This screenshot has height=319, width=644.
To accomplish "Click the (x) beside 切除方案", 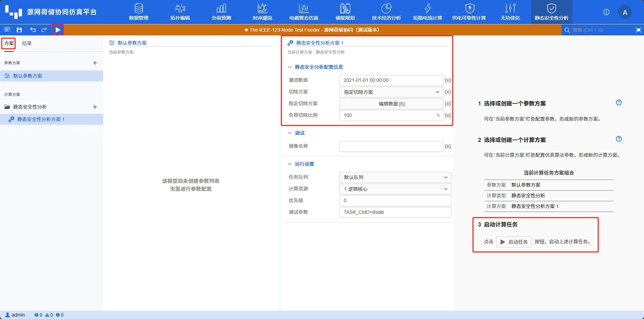I will point(448,92).
